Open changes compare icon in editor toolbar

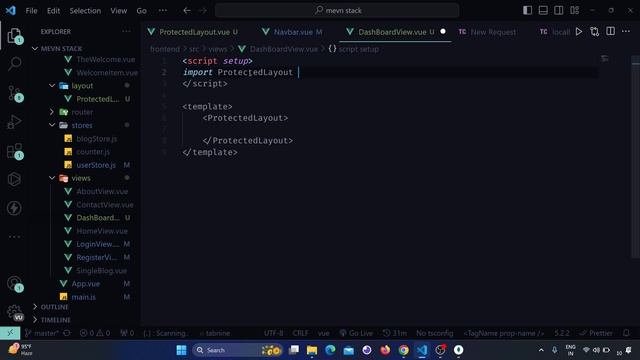pyautogui.click(x=594, y=31)
